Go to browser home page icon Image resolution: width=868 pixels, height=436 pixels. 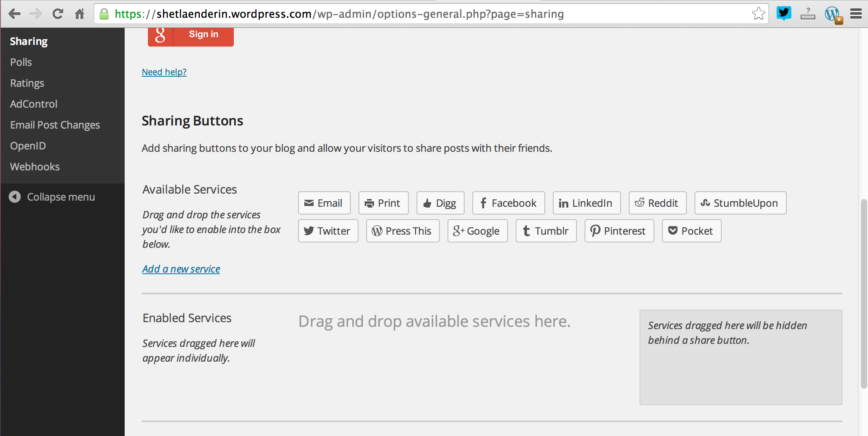80,14
